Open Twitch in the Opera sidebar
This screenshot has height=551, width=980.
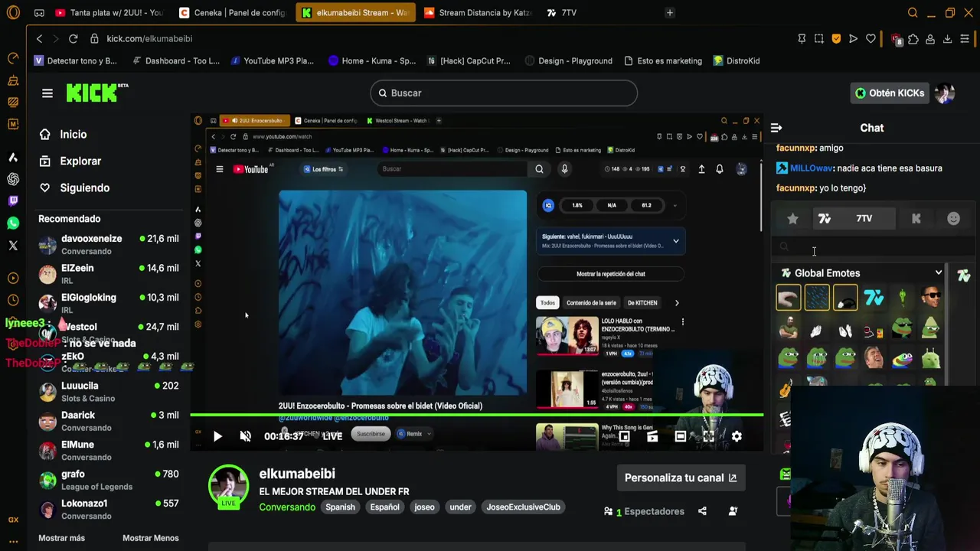pos(13,201)
